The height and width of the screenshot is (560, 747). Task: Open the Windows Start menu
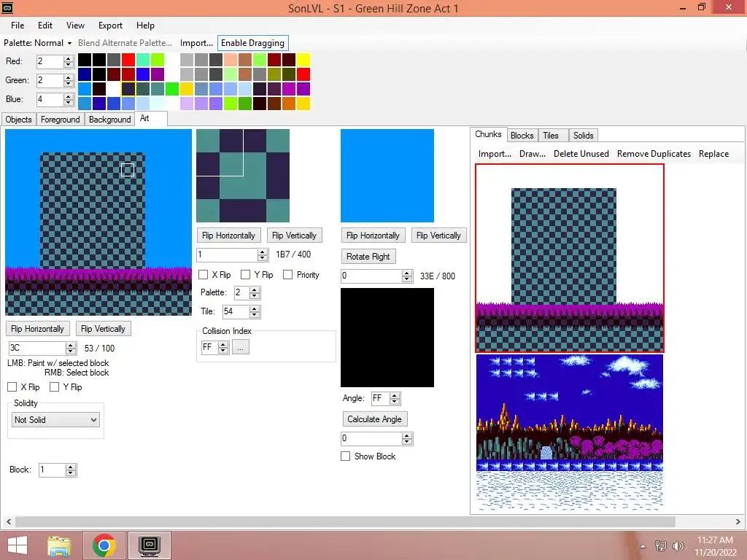[18, 545]
